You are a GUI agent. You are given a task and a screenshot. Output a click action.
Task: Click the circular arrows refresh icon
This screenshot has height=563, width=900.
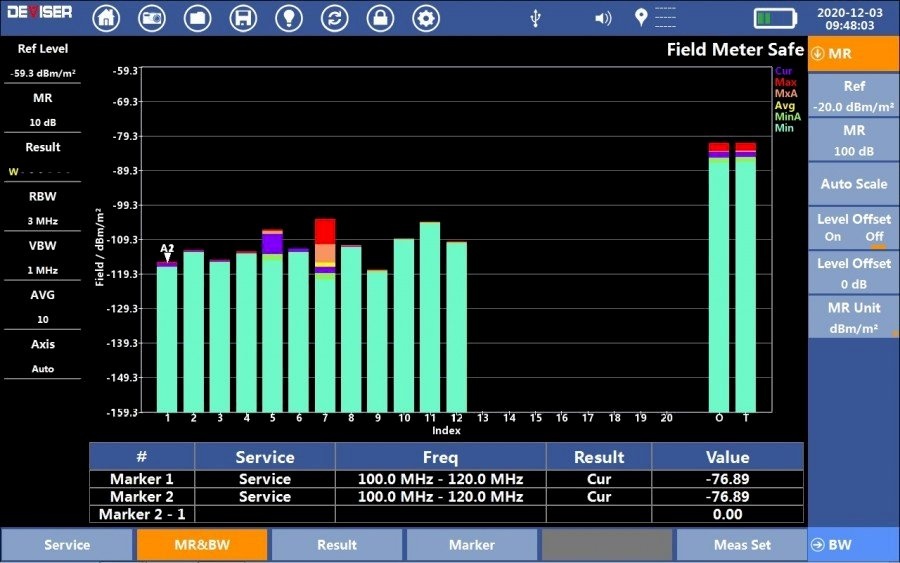click(335, 18)
